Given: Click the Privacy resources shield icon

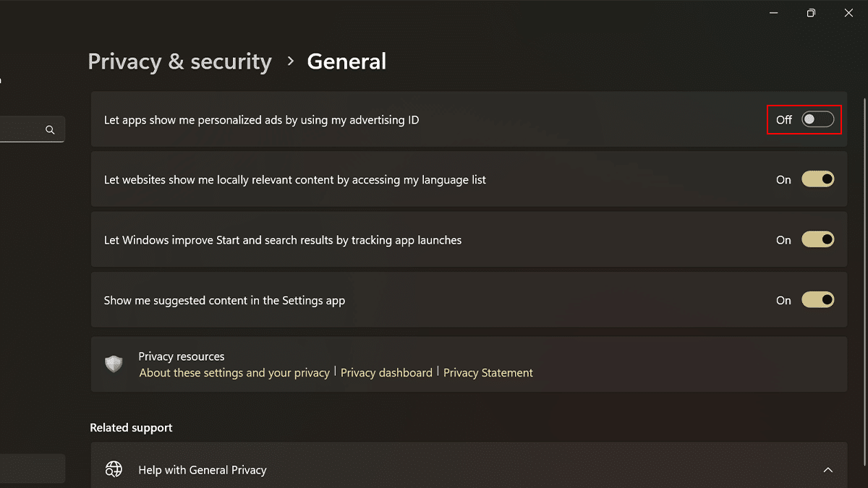Looking at the screenshot, I should coord(114,364).
